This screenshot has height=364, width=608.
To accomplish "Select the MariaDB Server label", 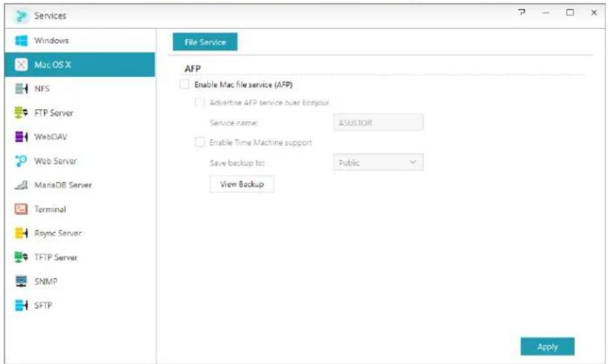I will click(x=63, y=185).
